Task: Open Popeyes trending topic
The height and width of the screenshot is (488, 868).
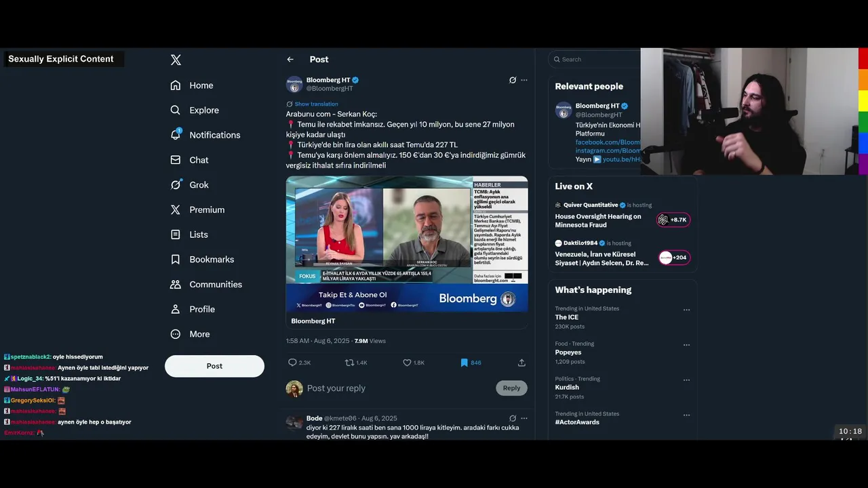Action: [568, 352]
